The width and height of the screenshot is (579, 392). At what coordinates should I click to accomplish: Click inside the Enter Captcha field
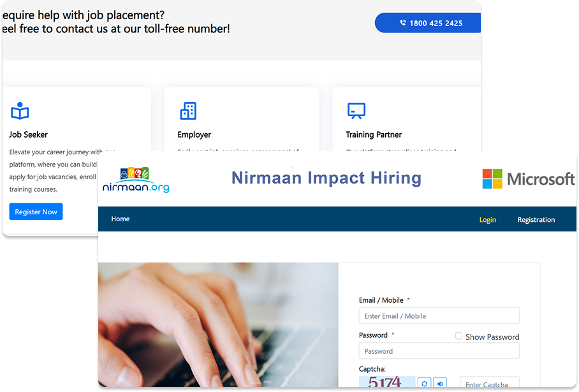(x=490, y=384)
